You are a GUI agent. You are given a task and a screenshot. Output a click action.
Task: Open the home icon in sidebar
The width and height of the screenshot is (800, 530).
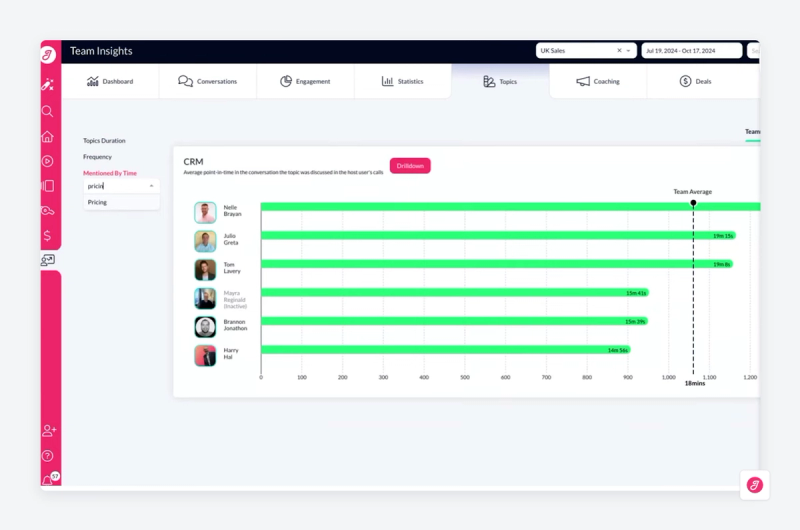point(47,137)
